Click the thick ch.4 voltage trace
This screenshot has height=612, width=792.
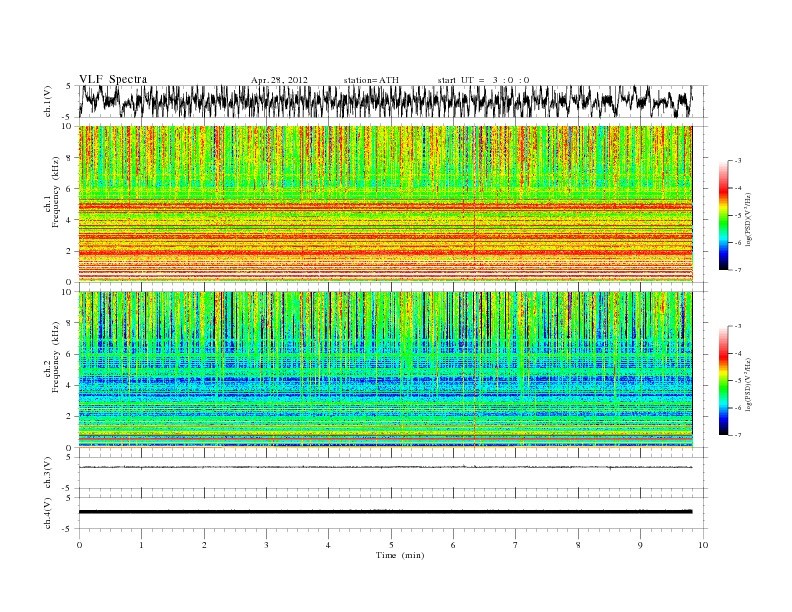coord(386,512)
